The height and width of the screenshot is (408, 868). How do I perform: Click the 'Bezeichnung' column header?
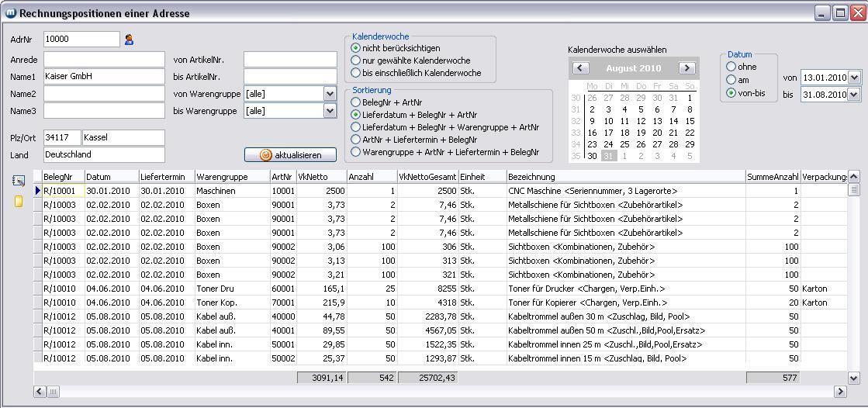(x=625, y=177)
